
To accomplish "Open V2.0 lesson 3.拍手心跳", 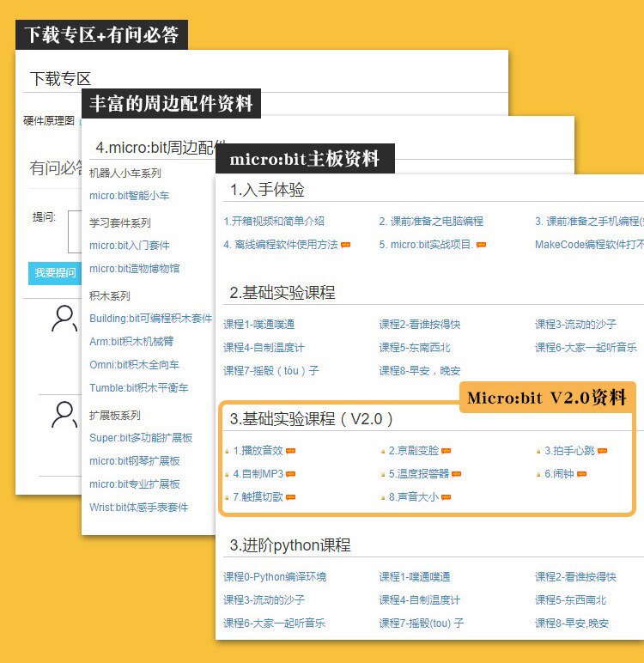I will 569,451.
